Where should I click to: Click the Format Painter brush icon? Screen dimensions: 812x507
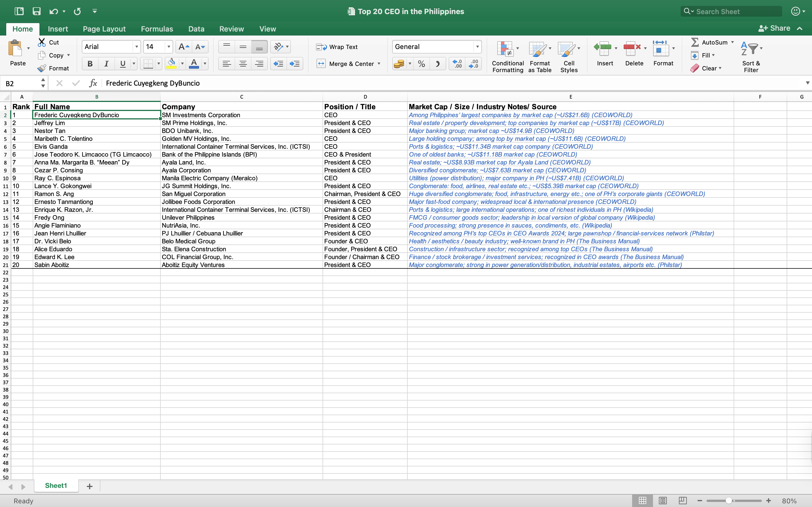tap(42, 68)
